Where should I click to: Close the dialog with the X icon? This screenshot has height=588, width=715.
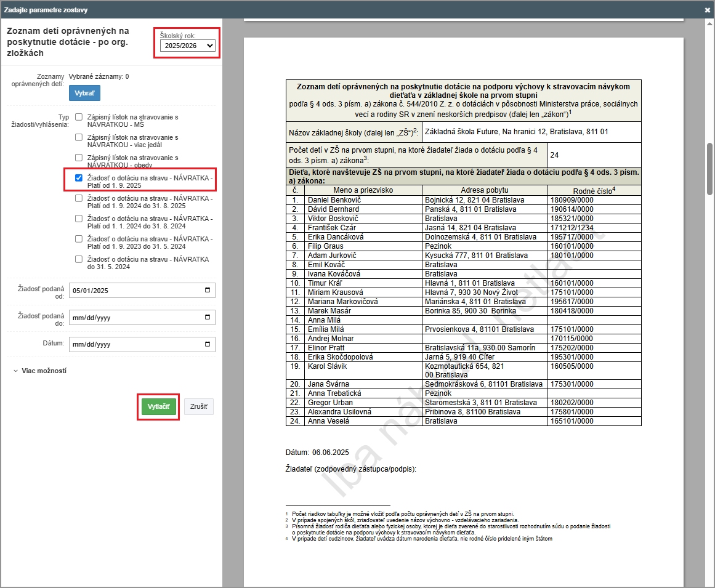[708, 10]
